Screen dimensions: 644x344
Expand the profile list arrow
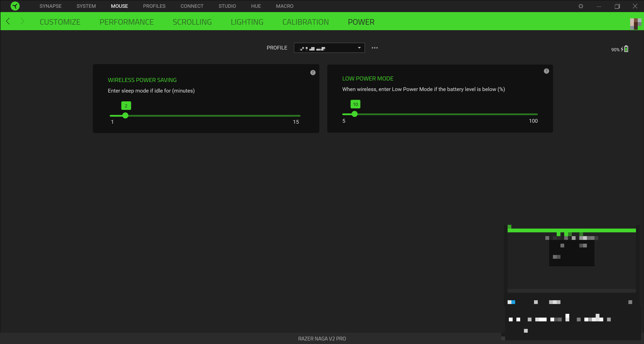[359, 48]
